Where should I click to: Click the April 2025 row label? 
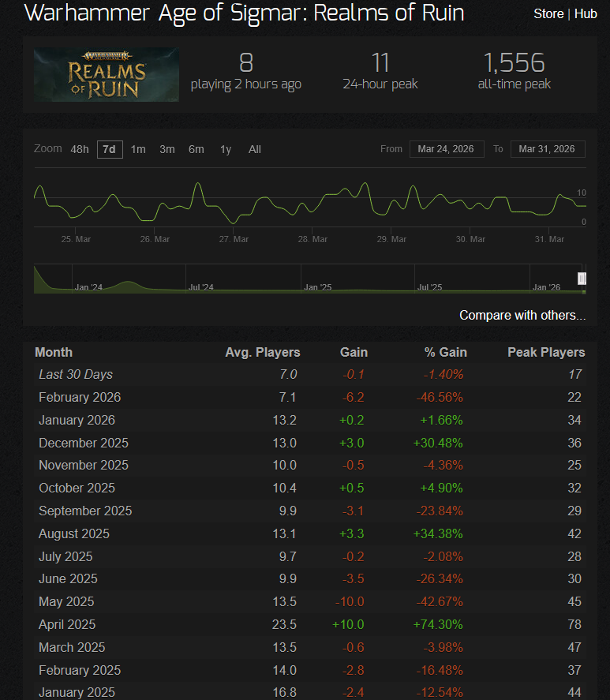coord(67,624)
